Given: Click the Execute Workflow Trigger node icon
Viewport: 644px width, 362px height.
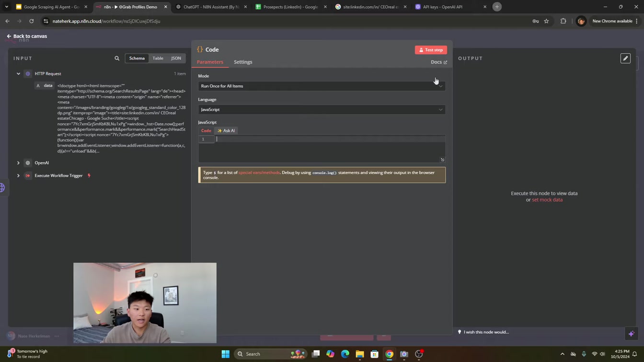Looking at the screenshot, I should (28, 176).
